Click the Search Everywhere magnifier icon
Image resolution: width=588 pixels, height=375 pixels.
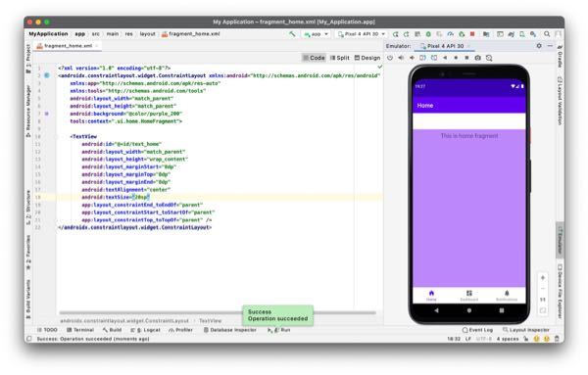click(547, 34)
